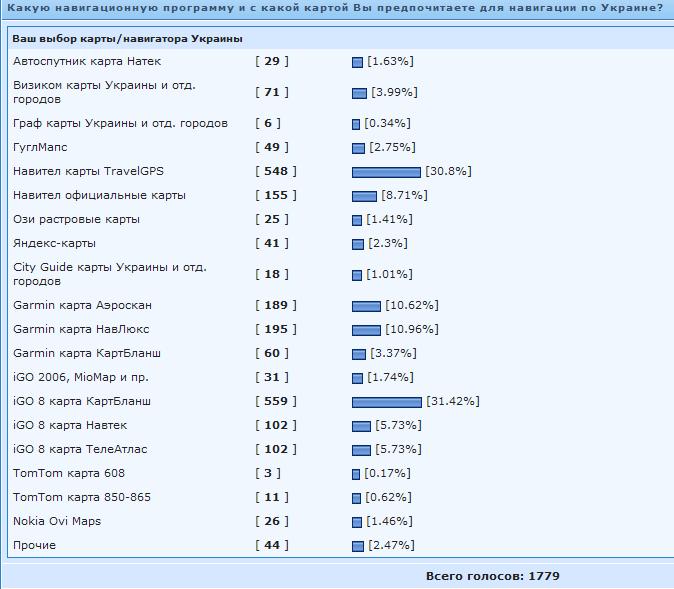The image size is (674, 589).
Task: Click vote count 195 for Garmin НавЛюкс
Action: click(275, 329)
